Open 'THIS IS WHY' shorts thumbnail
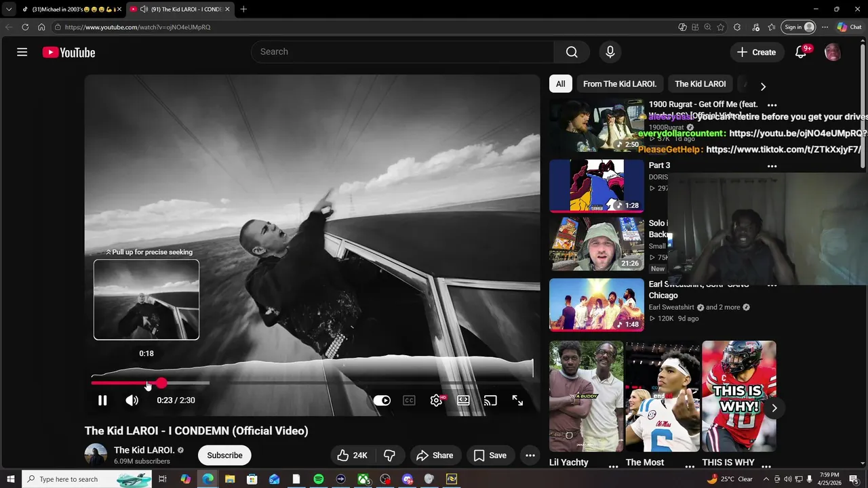This screenshot has width=868, height=488. point(739,396)
